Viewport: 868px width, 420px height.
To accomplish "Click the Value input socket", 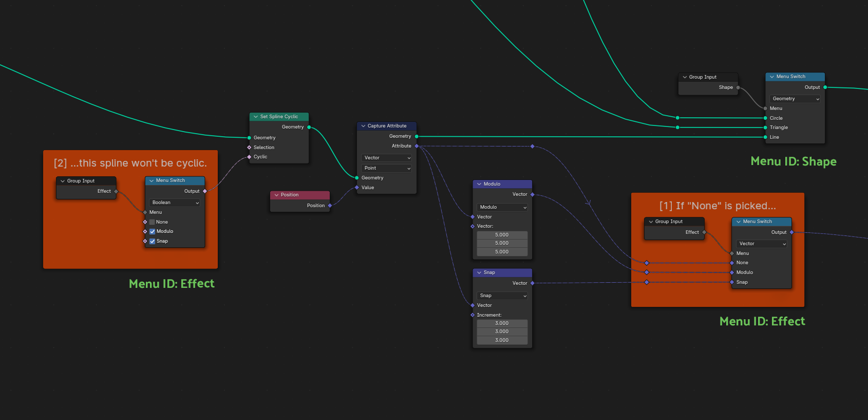I will coord(357,188).
